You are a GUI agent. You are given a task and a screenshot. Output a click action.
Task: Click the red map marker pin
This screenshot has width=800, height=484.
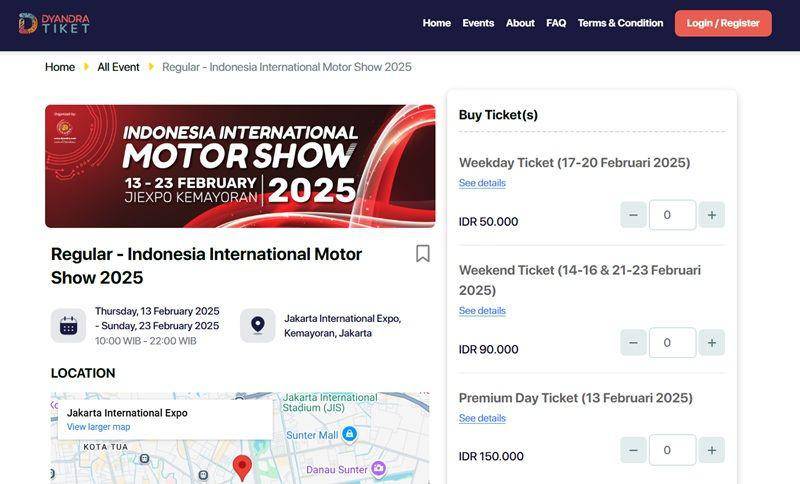coord(242,467)
